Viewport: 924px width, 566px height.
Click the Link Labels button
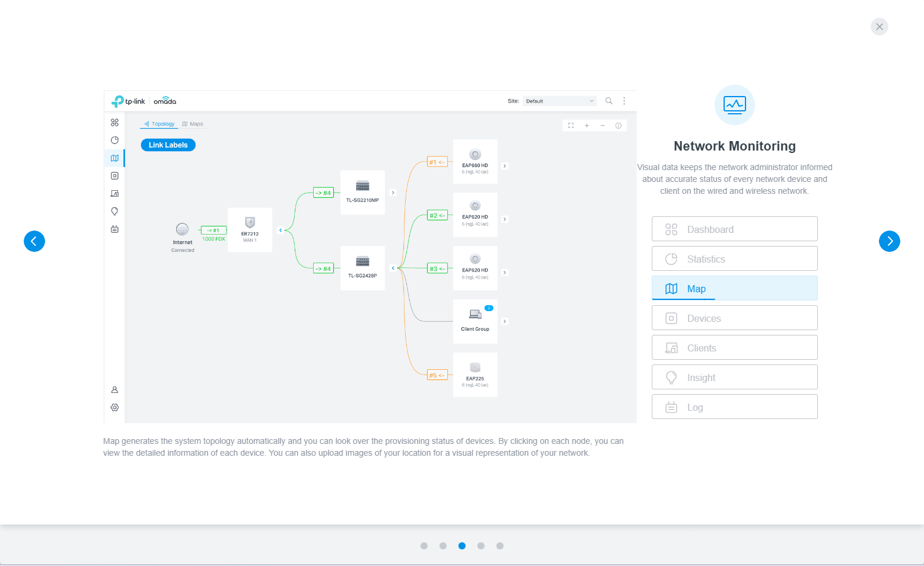(x=168, y=145)
